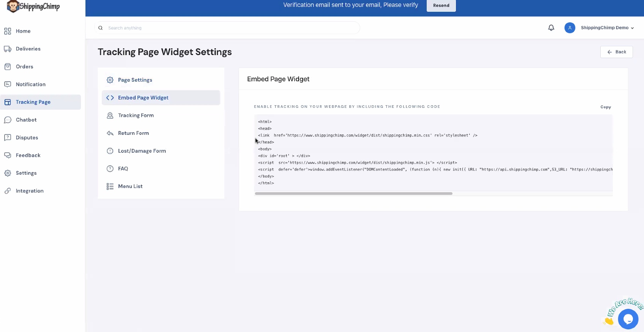Click the Deliveries truck icon in sidebar
This screenshot has height=332, width=644.
click(8, 49)
